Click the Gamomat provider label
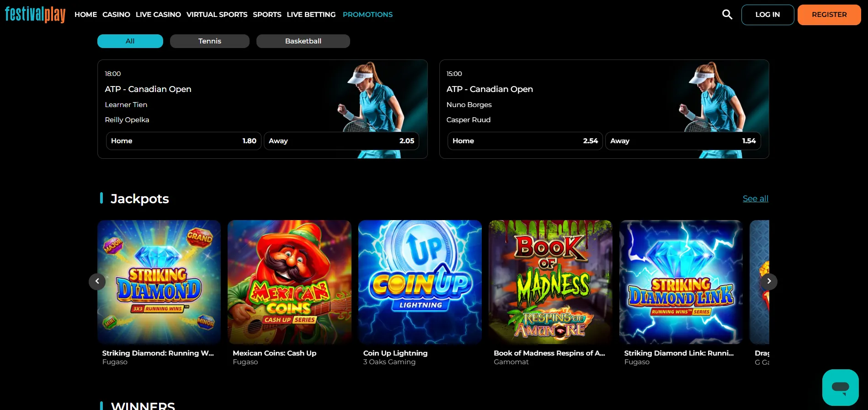Viewport: 868px width, 410px height. click(x=511, y=362)
